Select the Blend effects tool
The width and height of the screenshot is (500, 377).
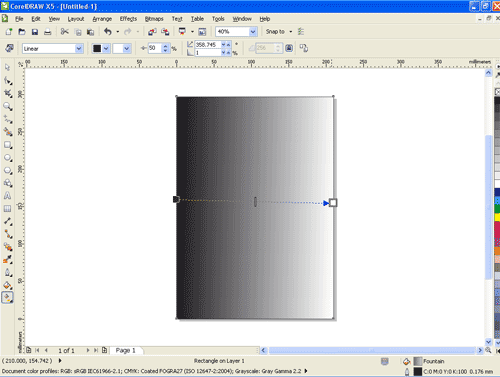pos(7,247)
